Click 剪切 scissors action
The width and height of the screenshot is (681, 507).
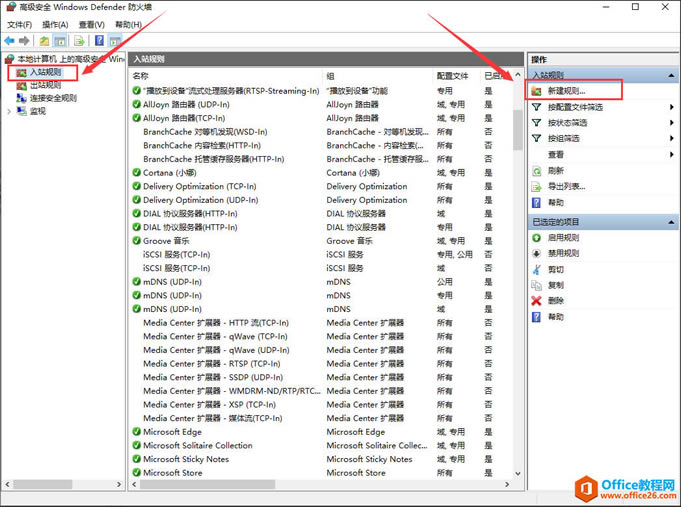(x=555, y=269)
